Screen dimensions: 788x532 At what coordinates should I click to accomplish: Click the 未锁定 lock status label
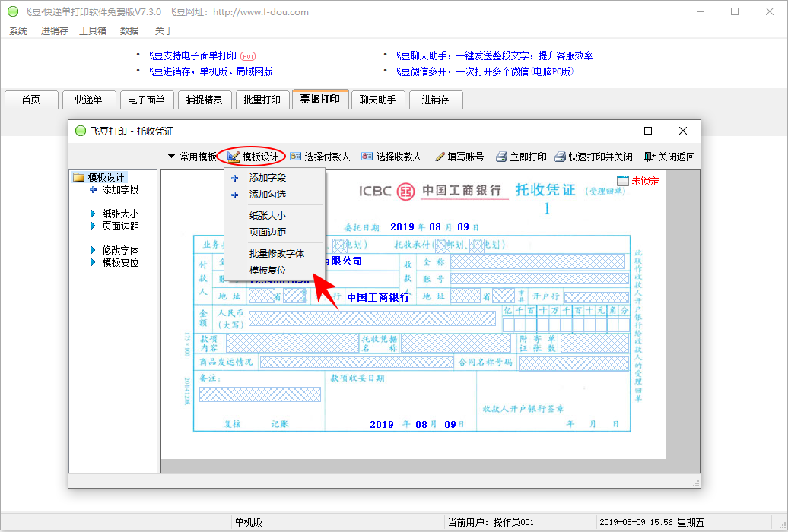[645, 181]
